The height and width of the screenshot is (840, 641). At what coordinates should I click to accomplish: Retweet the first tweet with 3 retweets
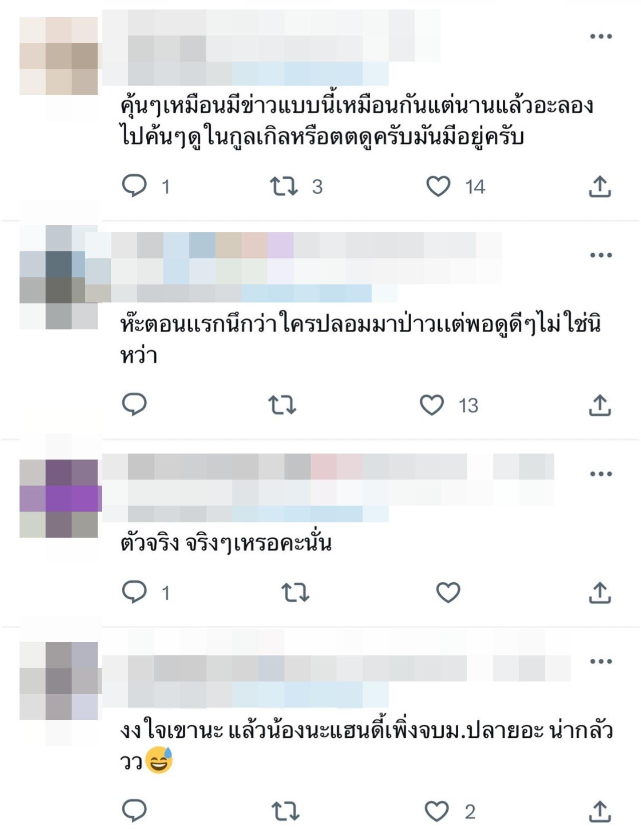tap(284, 186)
